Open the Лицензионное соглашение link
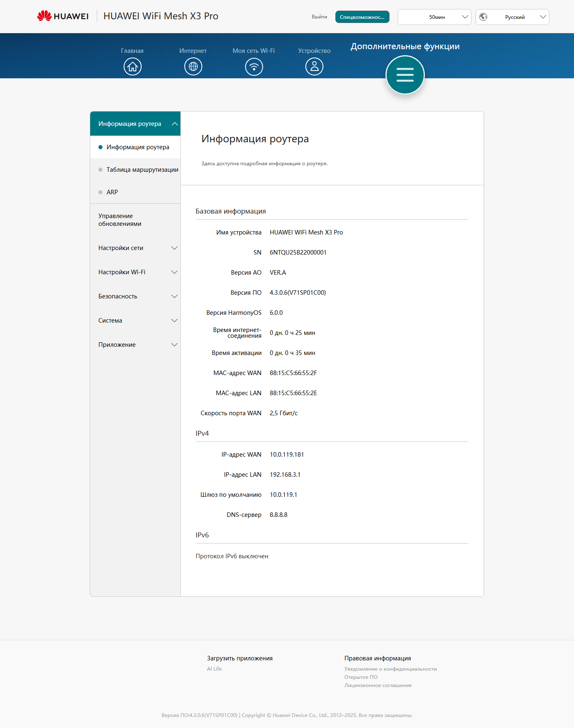 tap(378, 685)
